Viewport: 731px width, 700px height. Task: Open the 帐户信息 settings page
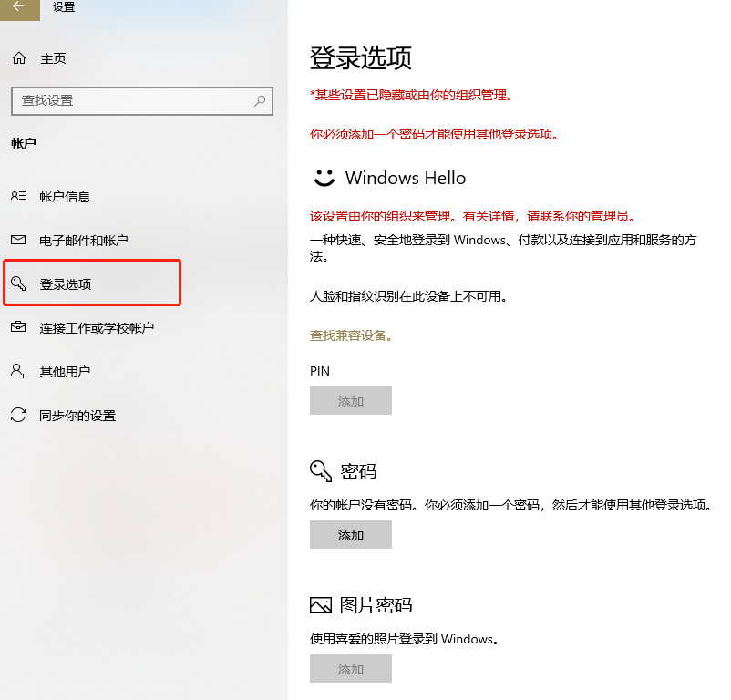coord(65,197)
